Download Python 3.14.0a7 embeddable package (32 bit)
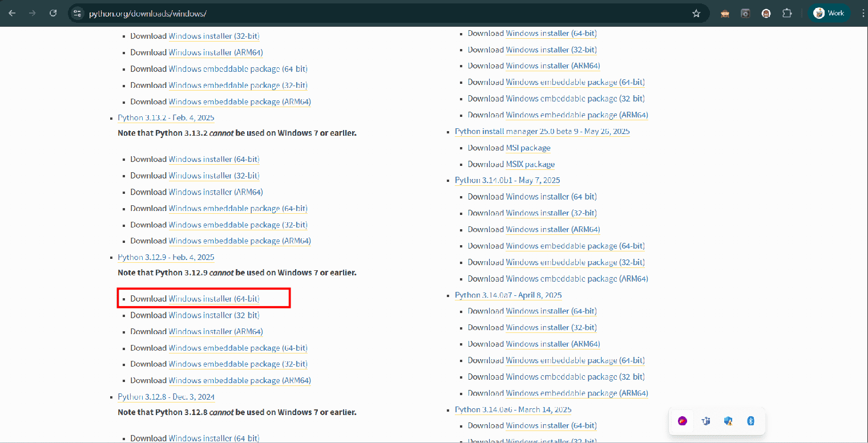The width and height of the screenshot is (868, 443). click(575, 377)
